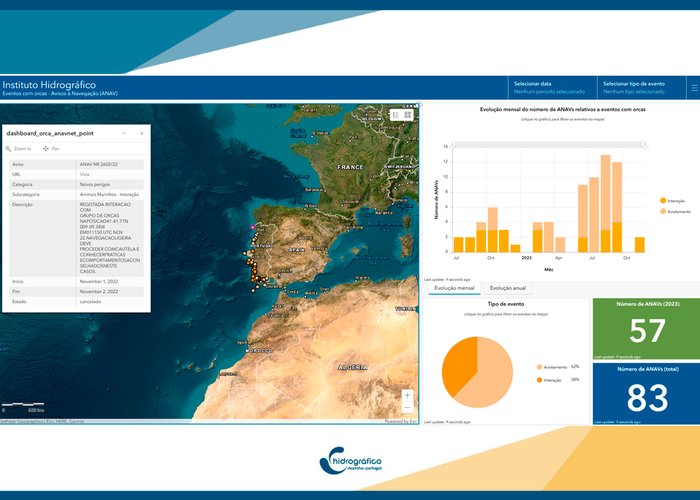Close the dashboard_orca_anavnet_point popup
This screenshot has height=500, width=700.
coord(140,132)
